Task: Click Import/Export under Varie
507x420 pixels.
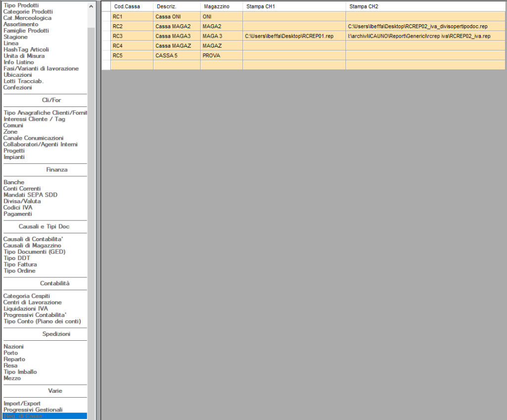Action: 22,404
